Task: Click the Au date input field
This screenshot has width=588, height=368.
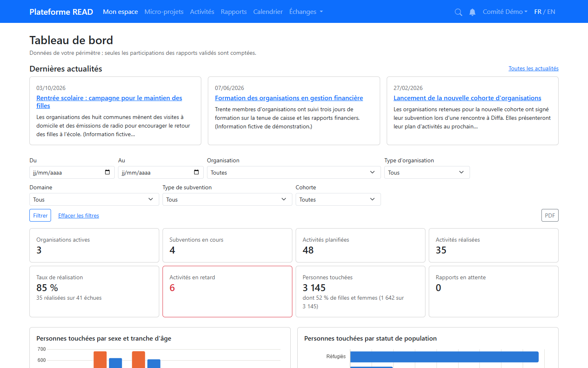Action: click(x=161, y=173)
